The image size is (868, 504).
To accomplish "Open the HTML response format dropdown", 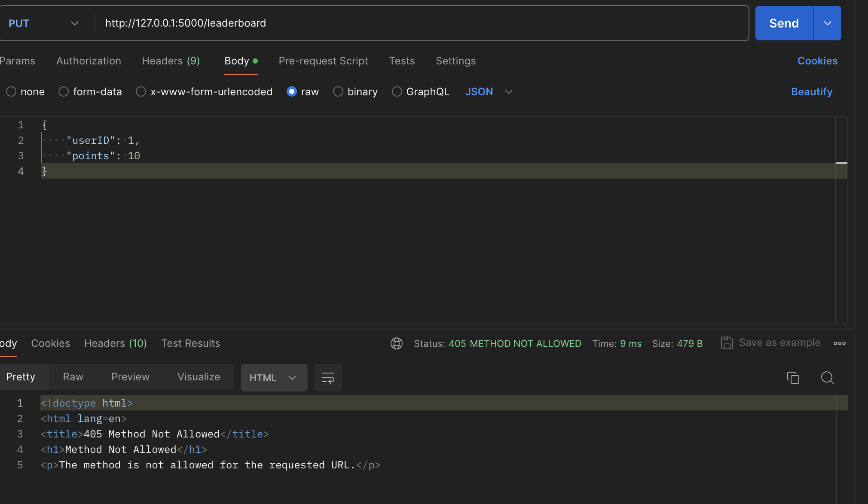I will 274,378.
